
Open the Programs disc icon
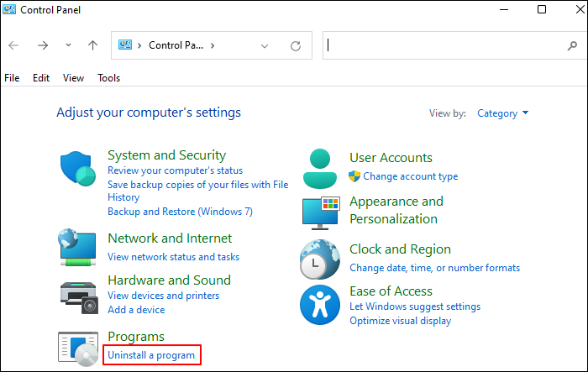[x=78, y=348]
